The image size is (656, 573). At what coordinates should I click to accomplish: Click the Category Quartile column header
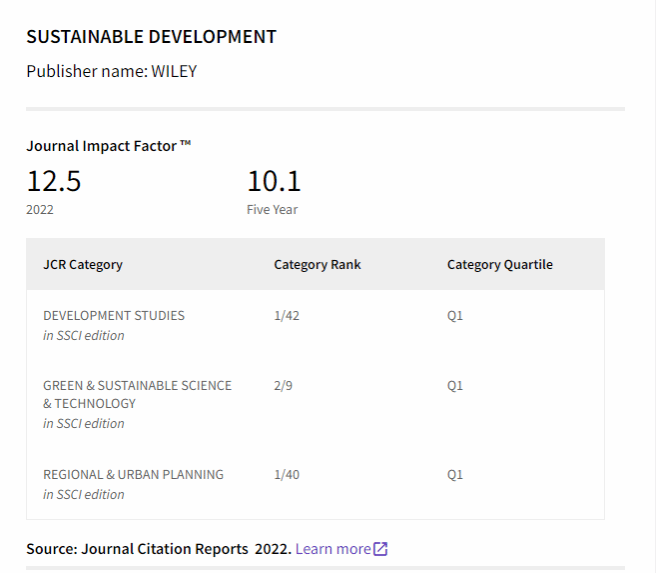(x=499, y=265)
